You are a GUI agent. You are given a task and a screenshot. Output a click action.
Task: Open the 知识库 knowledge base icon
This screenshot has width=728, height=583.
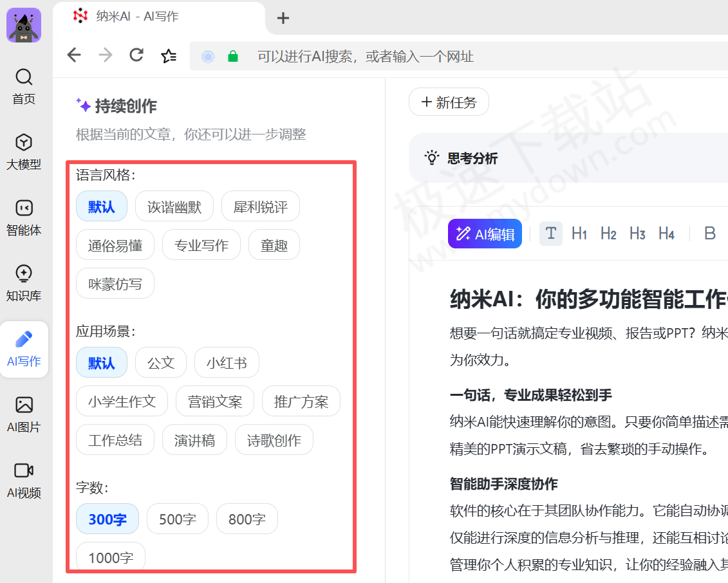pyautogui.click(x=24, y=283)
